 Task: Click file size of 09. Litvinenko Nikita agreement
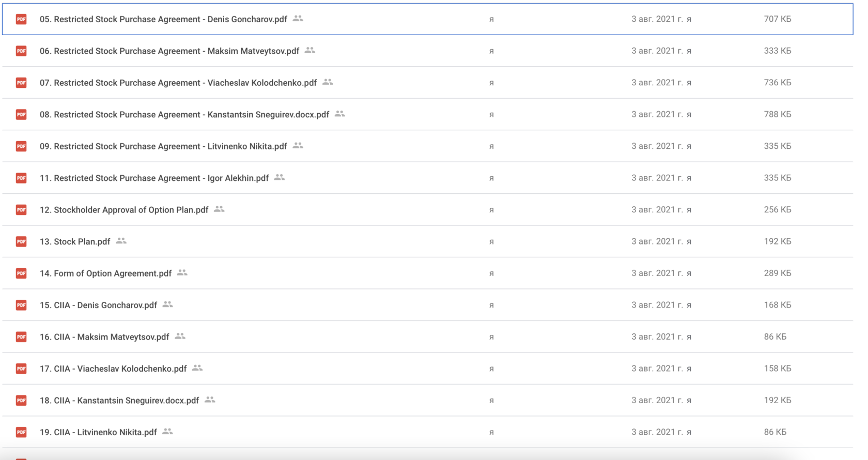click(x=778, y=146)
